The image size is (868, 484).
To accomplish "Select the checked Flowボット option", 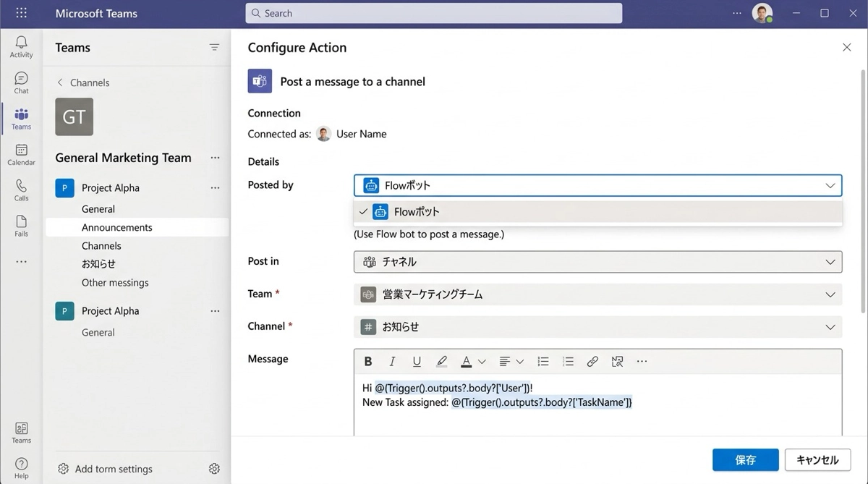I will click(x=416, y=212).
